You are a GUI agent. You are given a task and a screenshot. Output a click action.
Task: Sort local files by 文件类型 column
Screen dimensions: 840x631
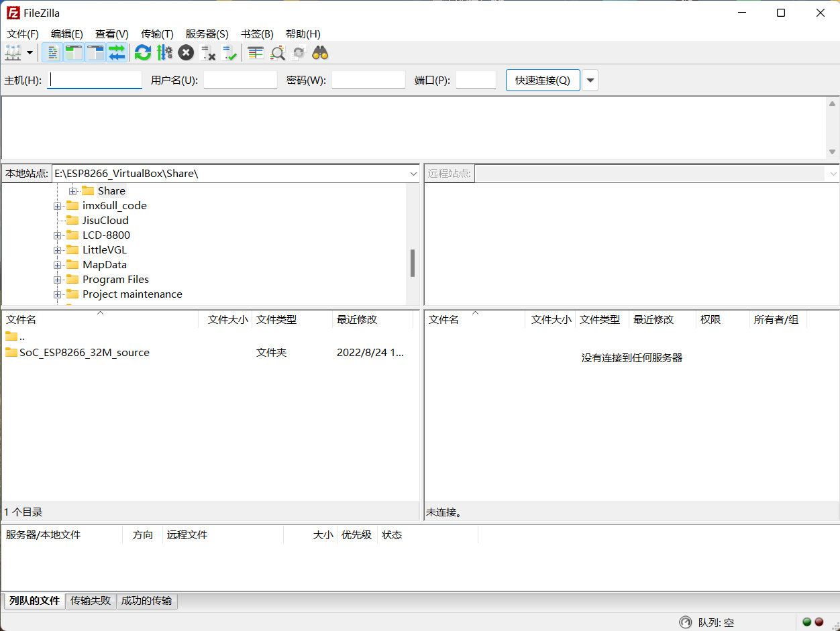click(x=292, y=320)
